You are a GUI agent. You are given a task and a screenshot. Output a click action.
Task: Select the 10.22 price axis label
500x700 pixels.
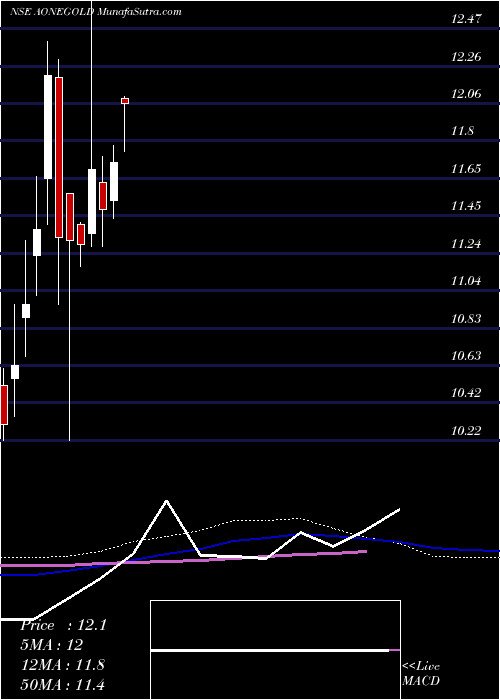point(467,430)
